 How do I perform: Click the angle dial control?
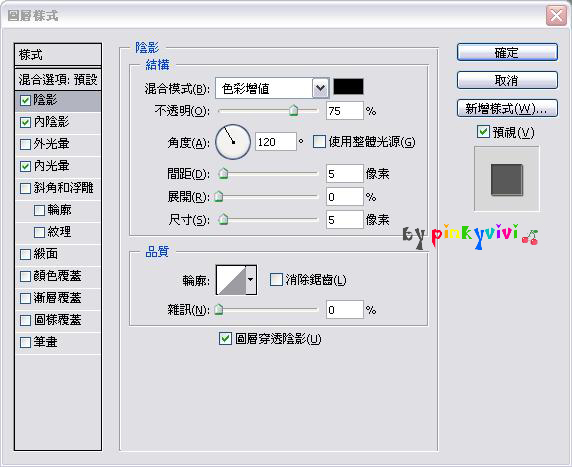coord(233,142)
